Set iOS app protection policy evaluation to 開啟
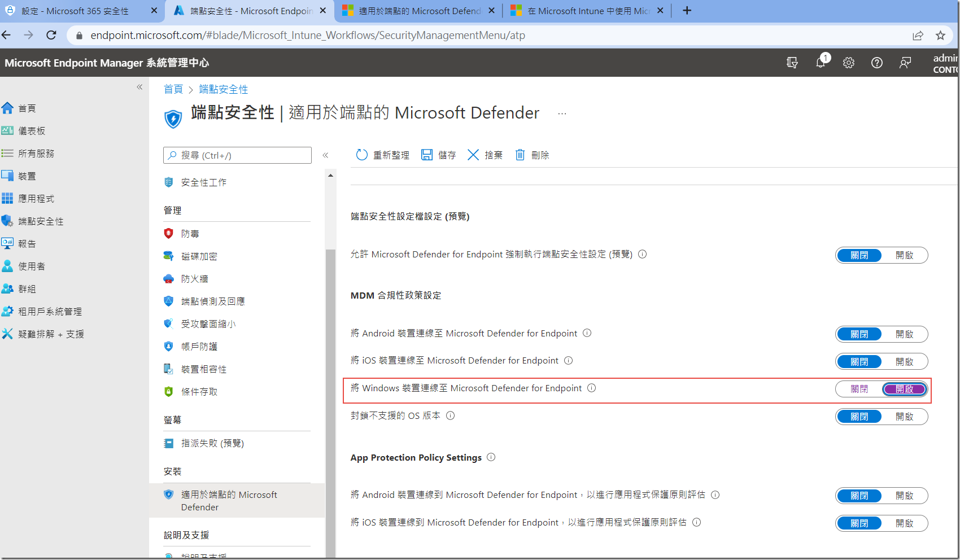 click(x=905, y=523)
